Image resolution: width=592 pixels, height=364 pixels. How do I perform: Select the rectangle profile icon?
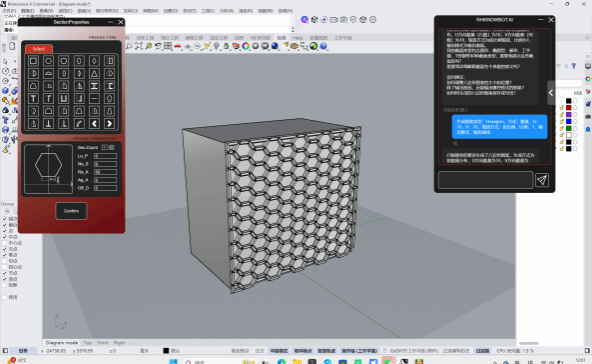[x=33, y=61]
